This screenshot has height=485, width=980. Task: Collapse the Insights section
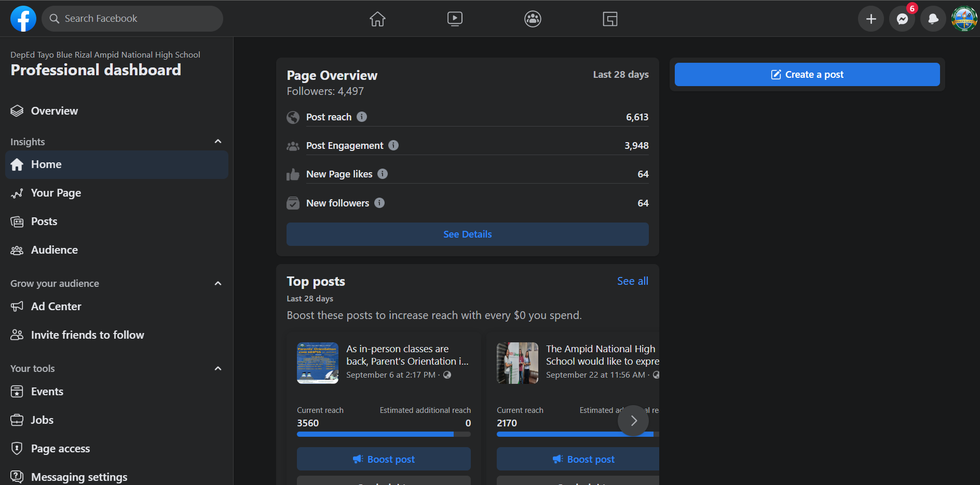[x=218, y=142]
